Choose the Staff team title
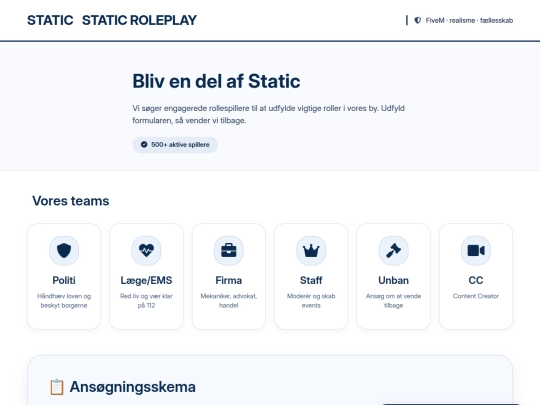 coord(311,280)
